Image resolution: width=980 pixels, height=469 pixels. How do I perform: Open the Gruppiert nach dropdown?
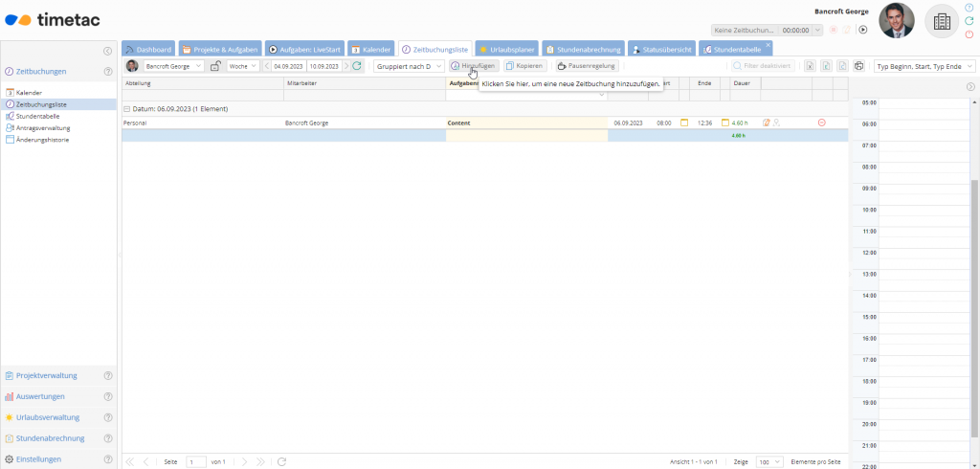[408, 66]
